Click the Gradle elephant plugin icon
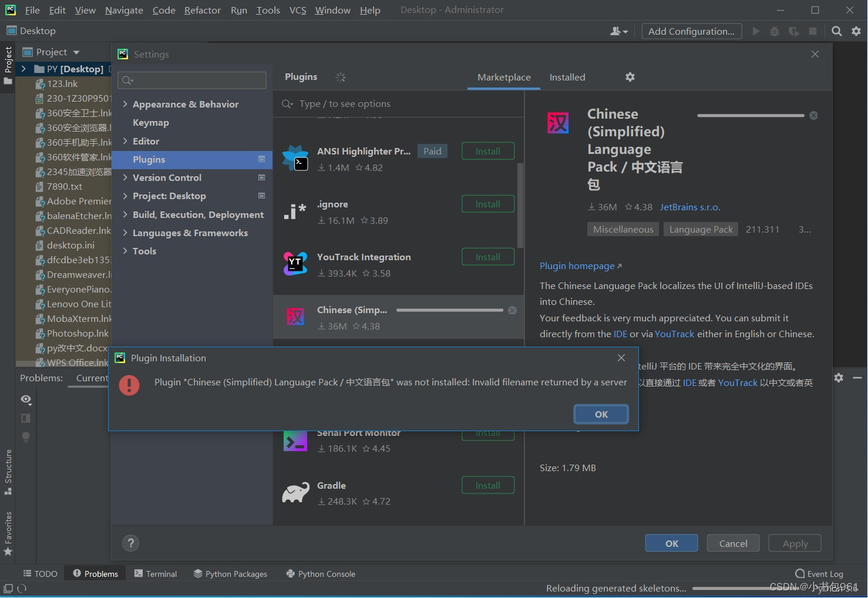Image resolution: width=868 pixels, height=598 pixels. click(295, 492)
